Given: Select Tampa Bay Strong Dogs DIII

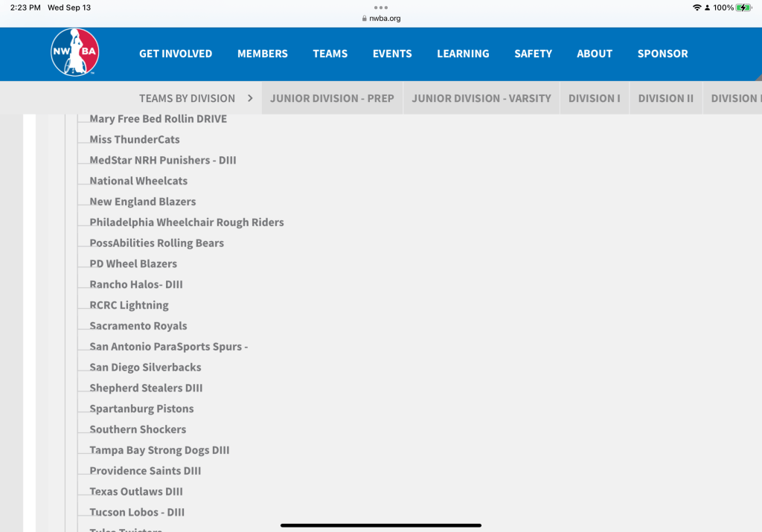Looking at the screenshot, I should 159,450.
